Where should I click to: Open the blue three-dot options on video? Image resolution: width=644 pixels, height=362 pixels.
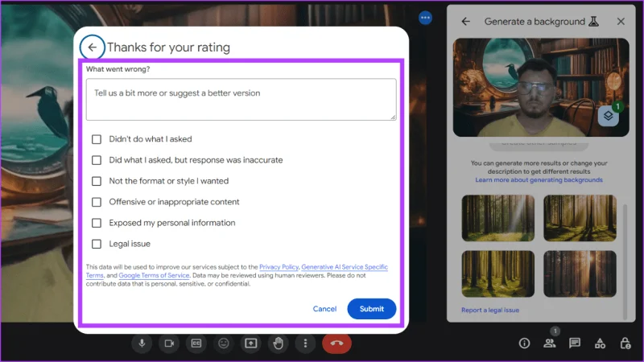coord(425,18)
